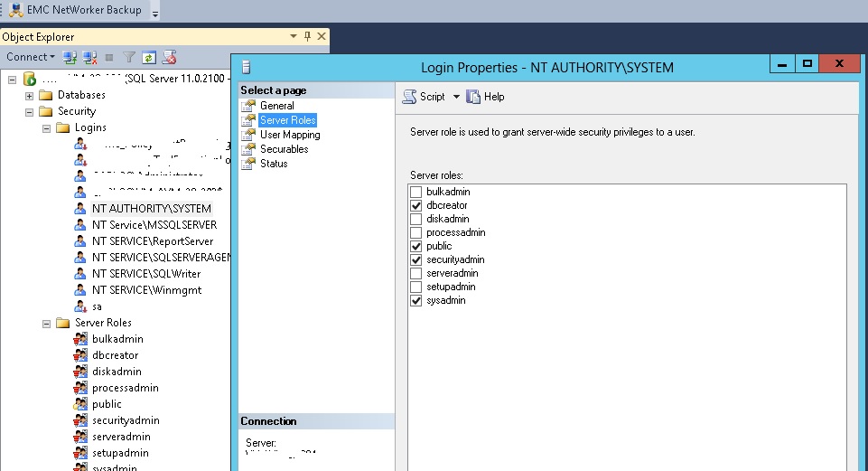Screen dimensions: 868x471
Task: Open the Object Explorer window position menu
Action: [294, 36]
